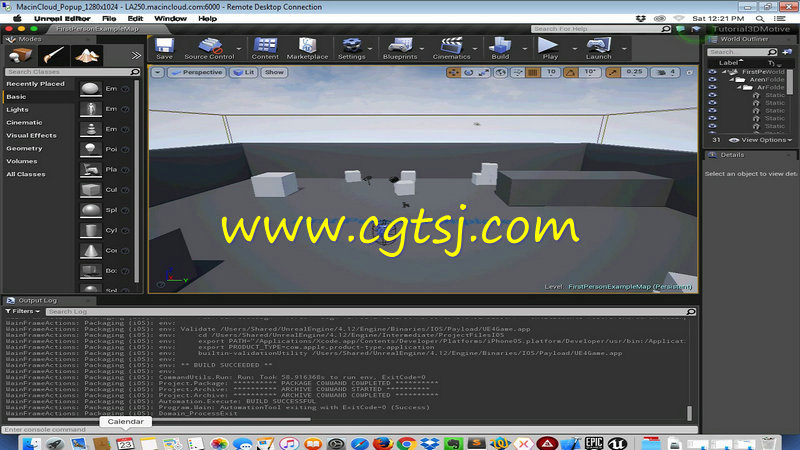
Task: Click the Cinematics clapperboard icon
Action: (452, 48)
